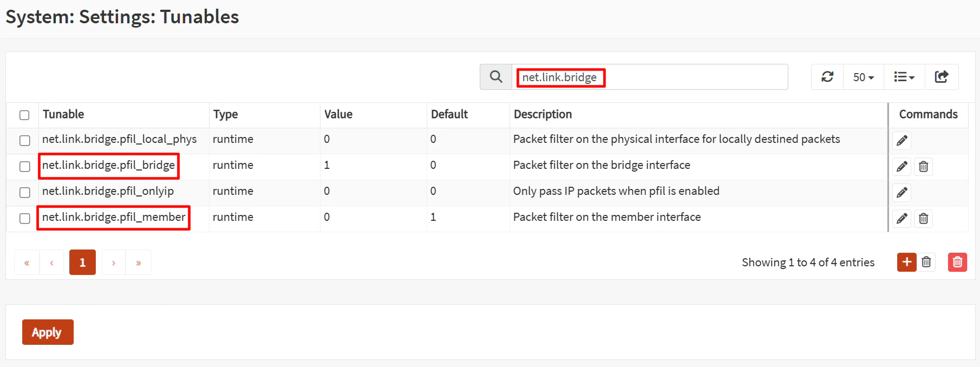
Task: Edit the pfil_bridge tunable with the pencil icon
Action: coord(902,167)
